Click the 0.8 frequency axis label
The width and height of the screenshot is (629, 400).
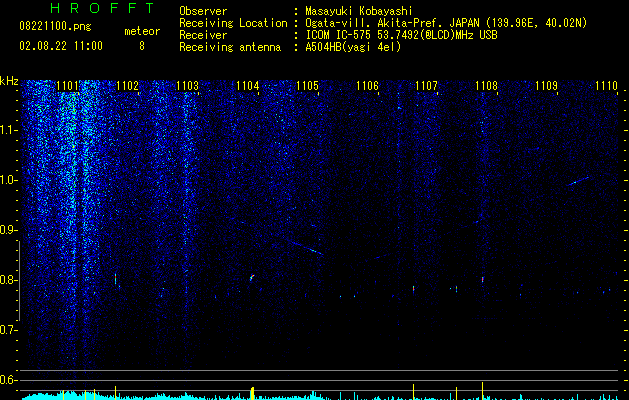click(8, 280)
